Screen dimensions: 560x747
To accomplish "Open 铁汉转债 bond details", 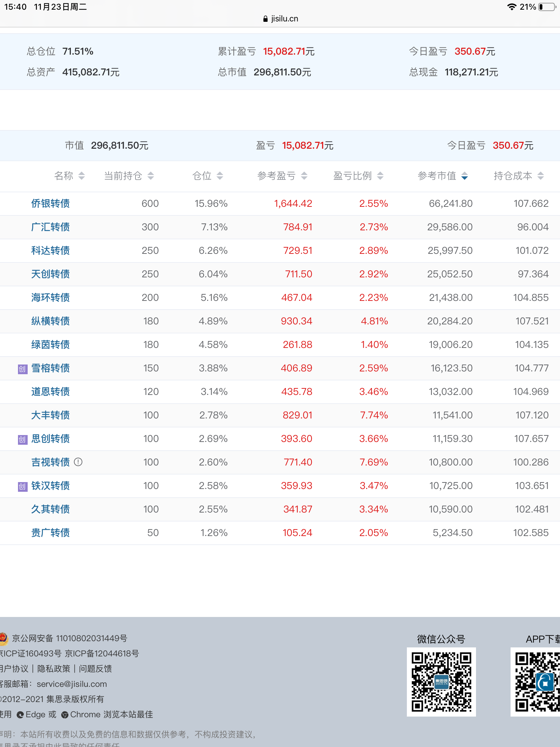I will click(50, 486).
